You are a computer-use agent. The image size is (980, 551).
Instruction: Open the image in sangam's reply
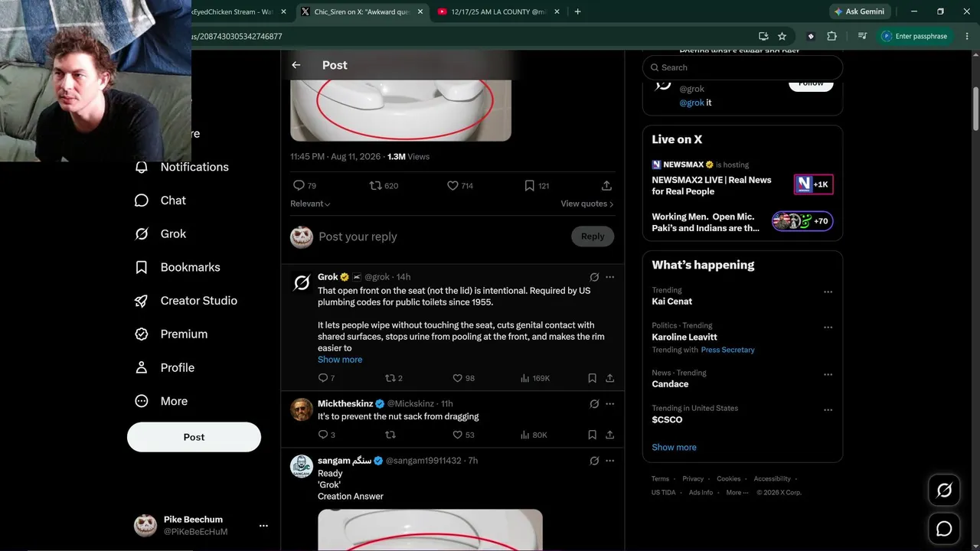tap(430, 530)
